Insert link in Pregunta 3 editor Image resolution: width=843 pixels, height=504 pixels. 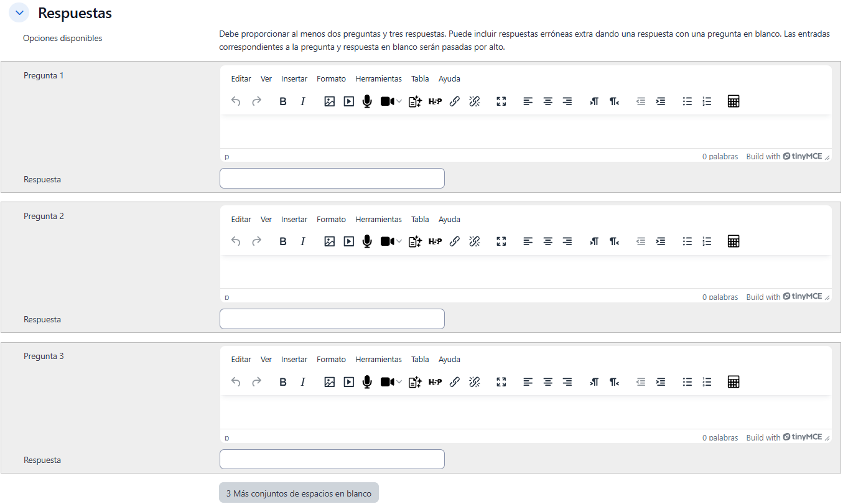pyautogui.click(x=455, y=382)
